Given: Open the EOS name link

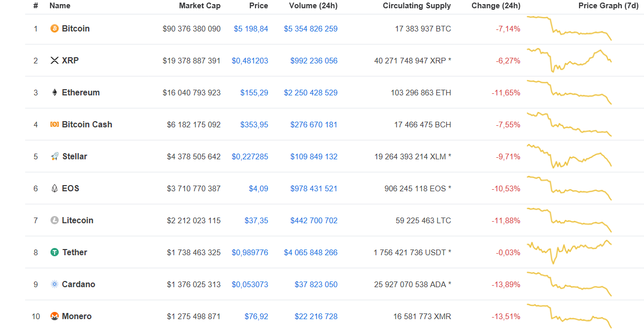Looking at the screenshot, I should [x=71, y=189].
